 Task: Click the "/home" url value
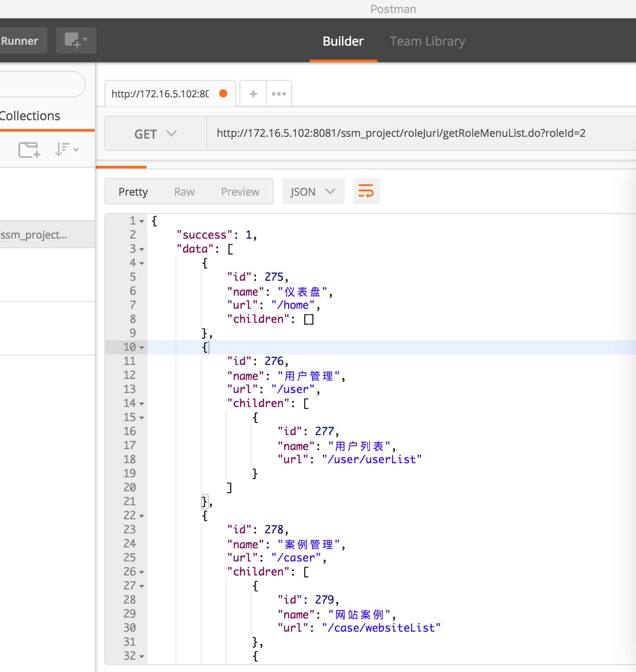tap(293, 305)
